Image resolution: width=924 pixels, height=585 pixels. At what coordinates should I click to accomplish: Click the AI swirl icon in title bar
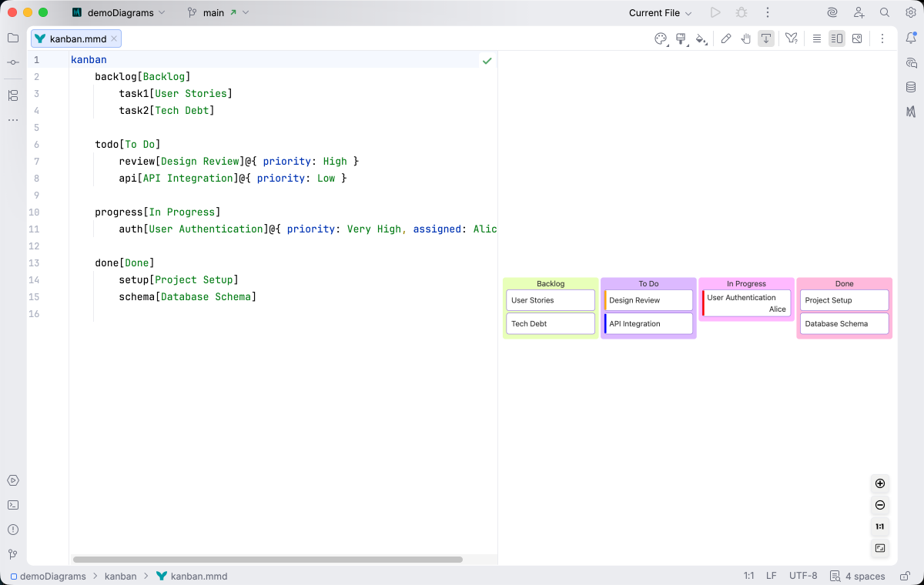832,13
